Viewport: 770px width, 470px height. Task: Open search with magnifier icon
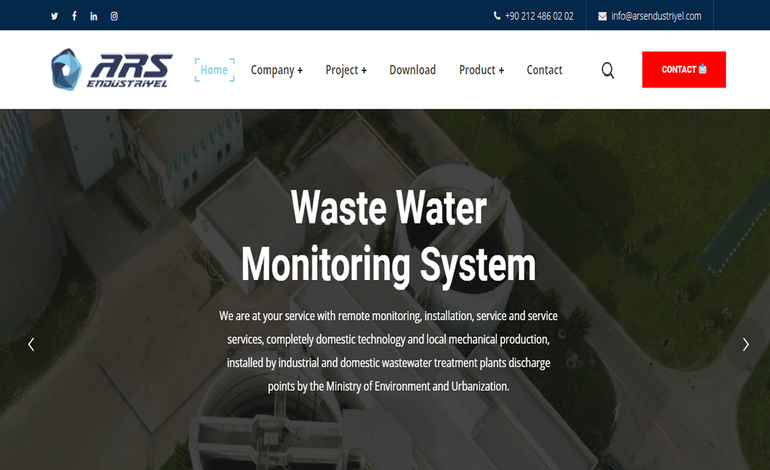pyautogui.click(x=608, y=70)
